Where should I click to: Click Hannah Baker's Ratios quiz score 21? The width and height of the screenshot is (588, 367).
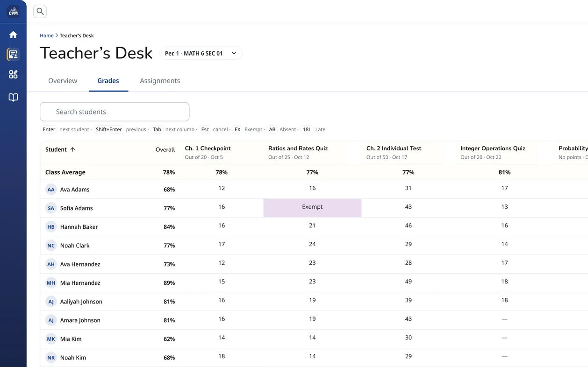(312, 226)
